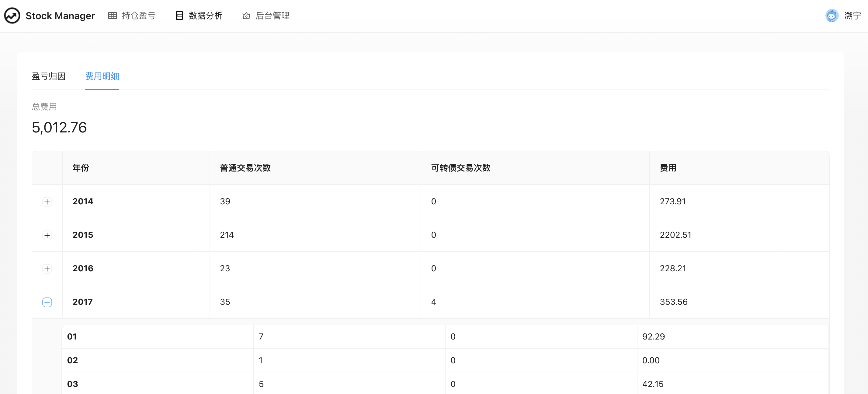
Task: Collapse the 2017 row with minus icon
Action: (47, 302)
